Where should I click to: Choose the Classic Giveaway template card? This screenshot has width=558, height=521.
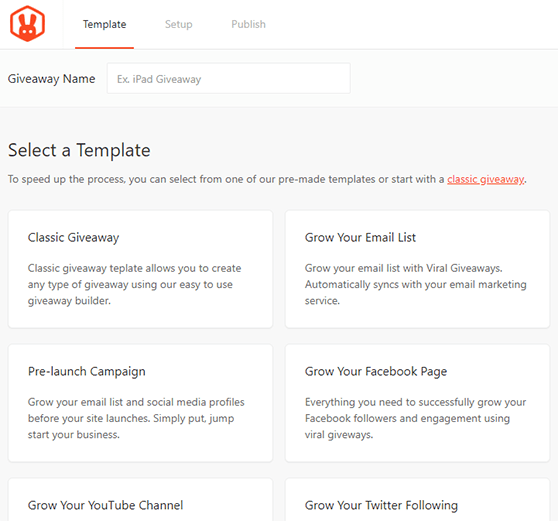[140, 269]
